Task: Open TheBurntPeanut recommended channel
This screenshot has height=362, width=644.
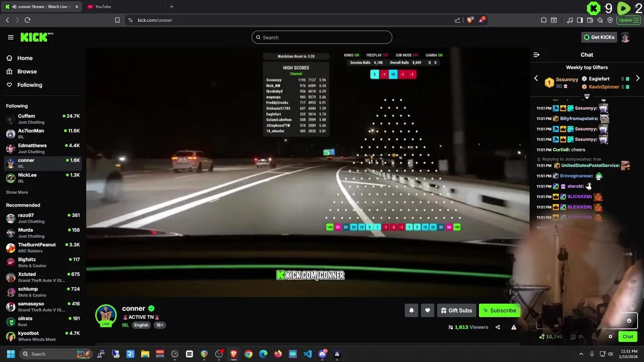Action: tap(43, 248)
